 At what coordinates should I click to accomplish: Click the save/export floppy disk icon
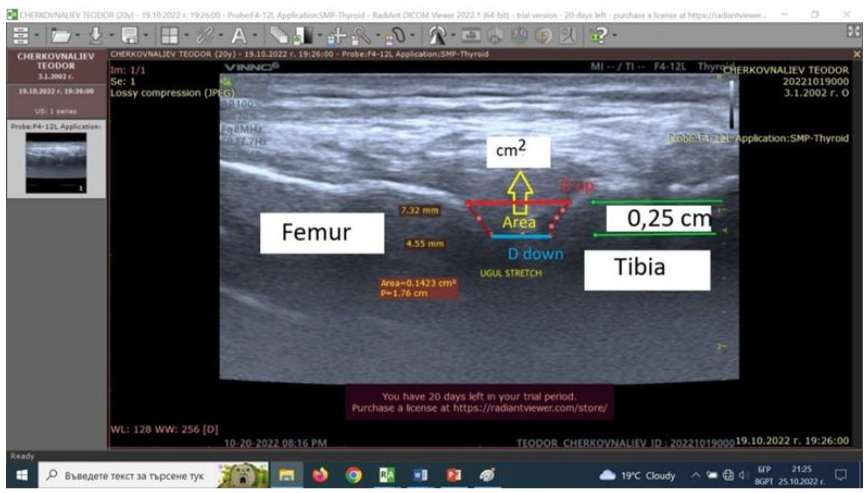[130, 35]
